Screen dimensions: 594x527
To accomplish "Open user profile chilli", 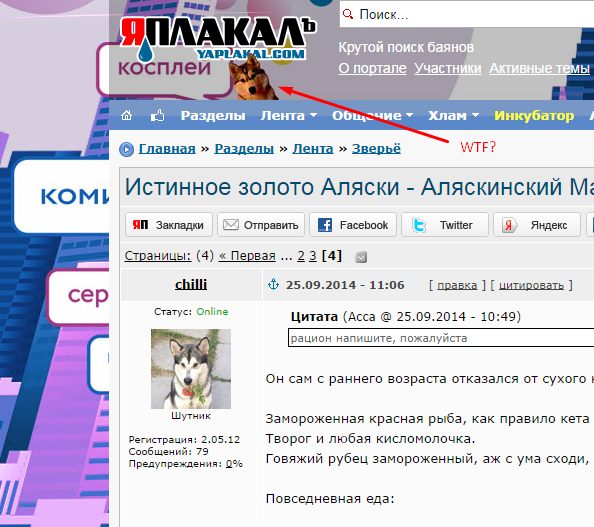I will point(191,285).
